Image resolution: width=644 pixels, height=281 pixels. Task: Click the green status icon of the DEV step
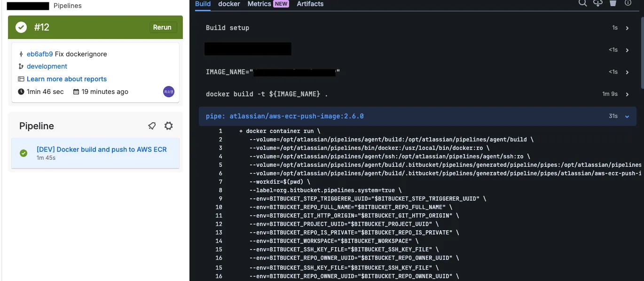point(24,153)
